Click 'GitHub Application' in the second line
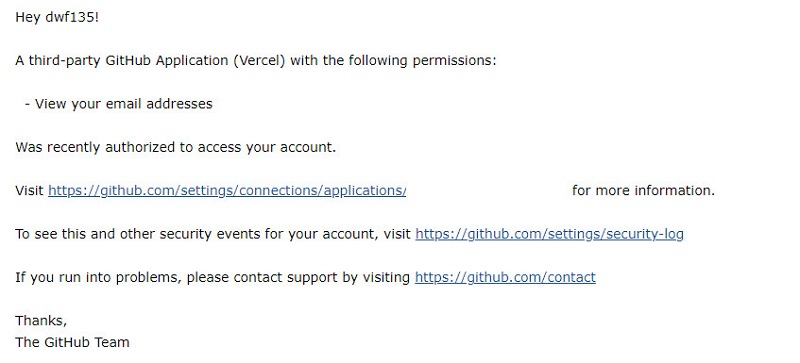This screenshot has height=363, width=800. [167, 61]
